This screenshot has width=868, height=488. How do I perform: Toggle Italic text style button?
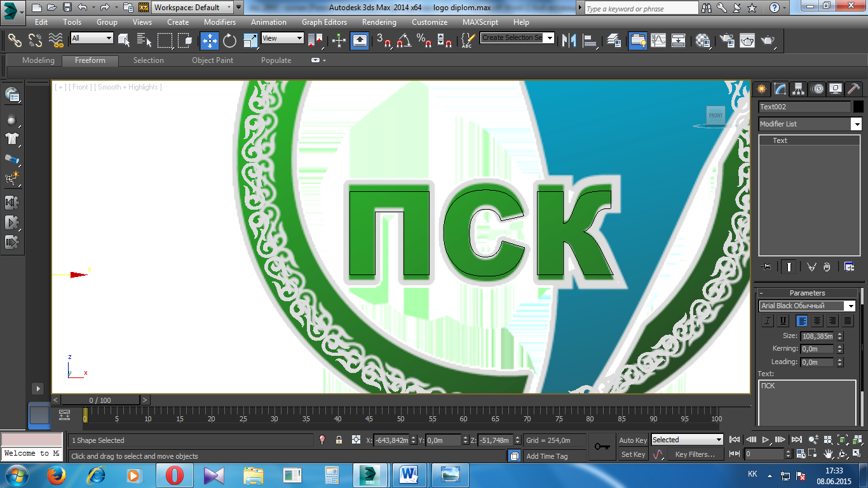pos(768,321)
